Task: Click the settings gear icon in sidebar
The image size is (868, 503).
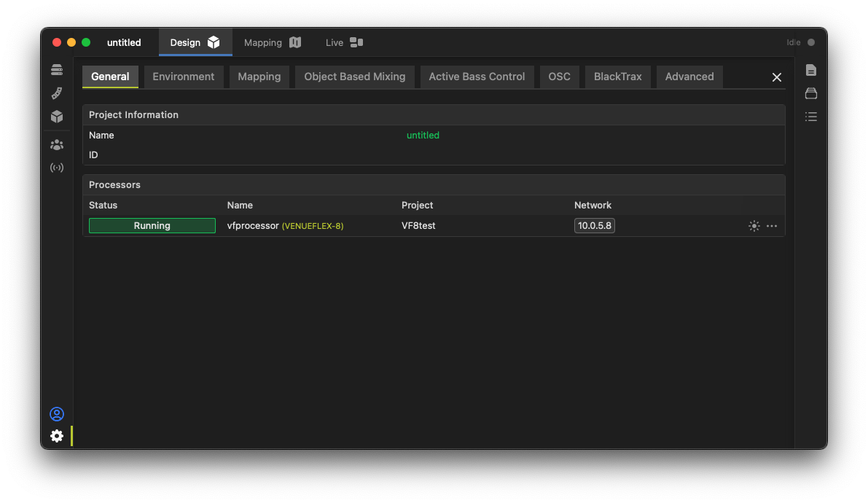Action: 57,436
